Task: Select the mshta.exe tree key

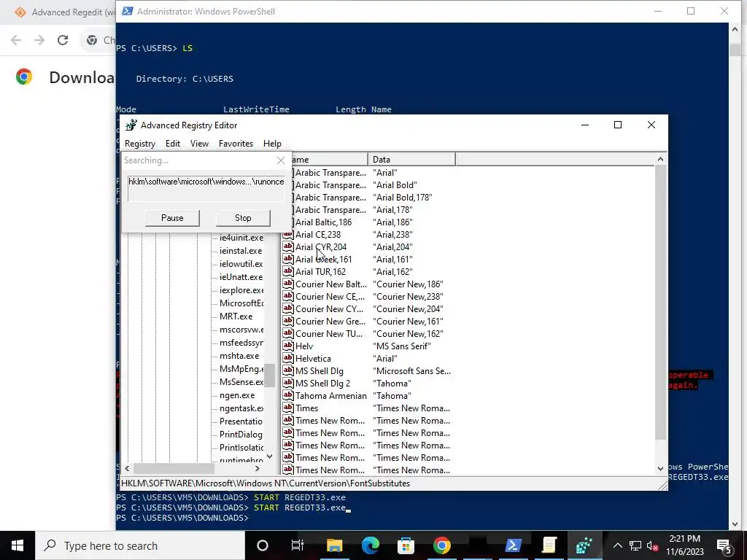Action: pyautogui.click(x=239, y=356)
